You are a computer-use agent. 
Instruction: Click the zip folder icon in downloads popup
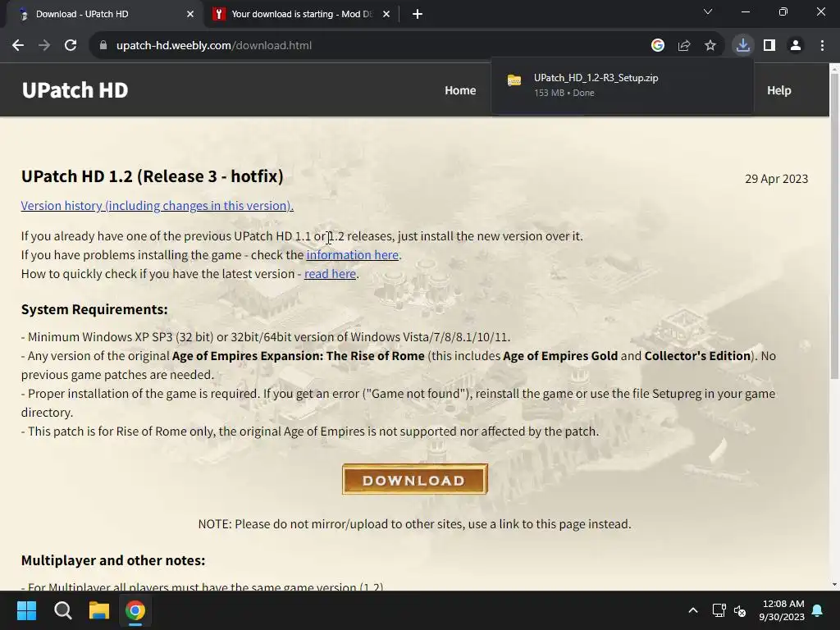point(514,80)
